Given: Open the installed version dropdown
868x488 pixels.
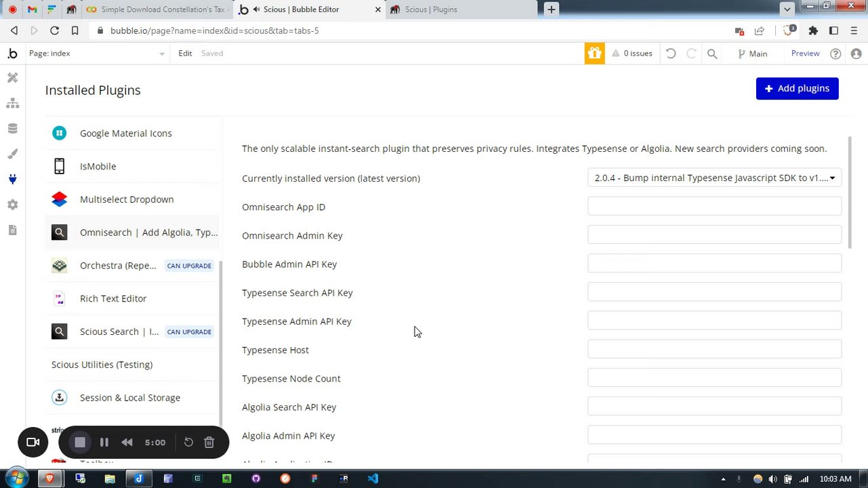Looking at the screenshot, I should pos(714,178).
